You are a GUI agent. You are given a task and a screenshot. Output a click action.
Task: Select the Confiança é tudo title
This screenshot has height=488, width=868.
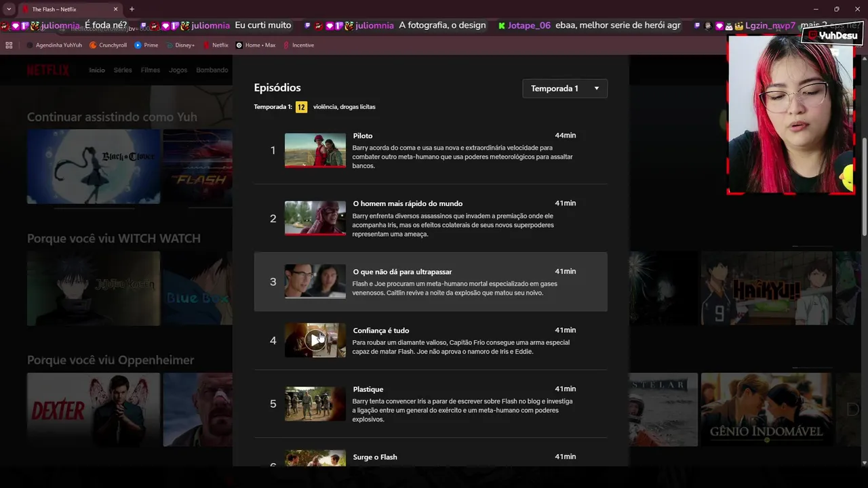(381, 331)
